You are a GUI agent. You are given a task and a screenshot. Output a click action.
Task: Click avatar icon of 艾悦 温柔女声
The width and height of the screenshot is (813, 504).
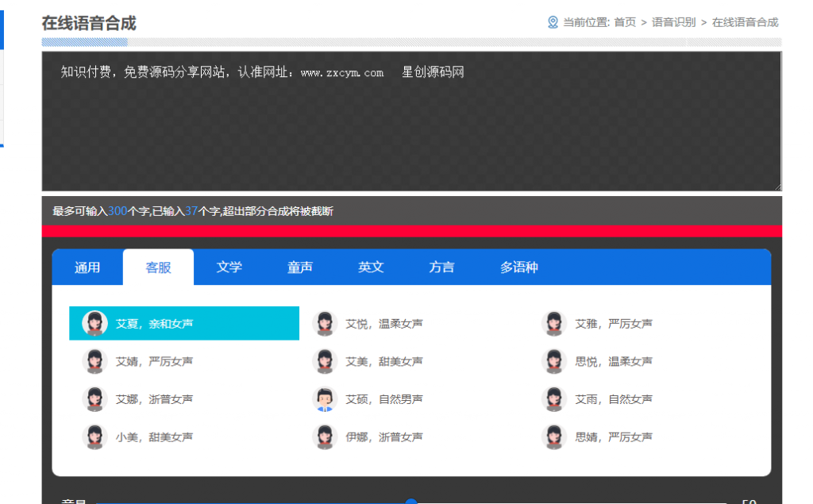coord(325,324)
